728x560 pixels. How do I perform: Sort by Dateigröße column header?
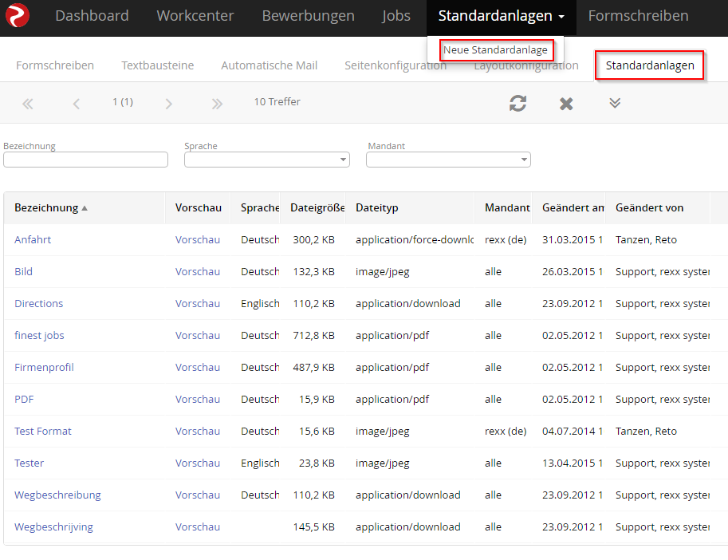click(x=317, y=208)
